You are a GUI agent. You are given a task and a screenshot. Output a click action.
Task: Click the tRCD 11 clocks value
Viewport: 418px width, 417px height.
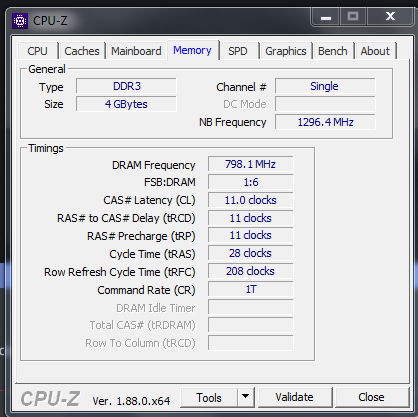click(251, 218)
